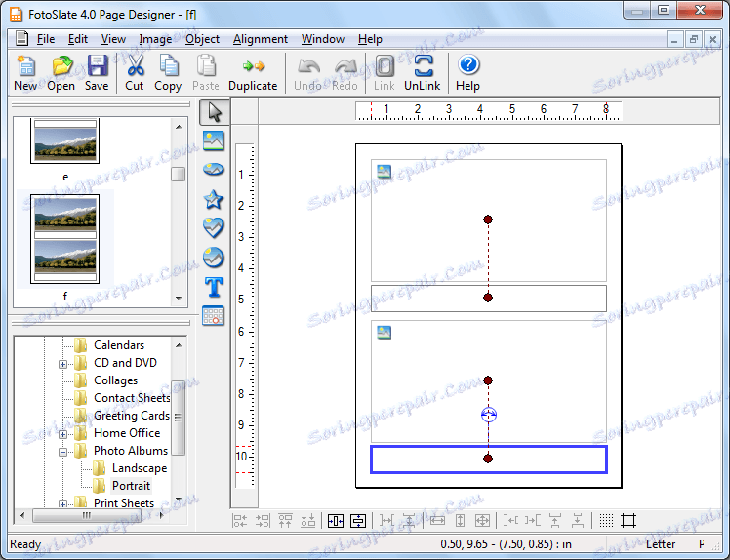Click the make same width icon
The image size is (730, 560).
(x=437, y=520)
